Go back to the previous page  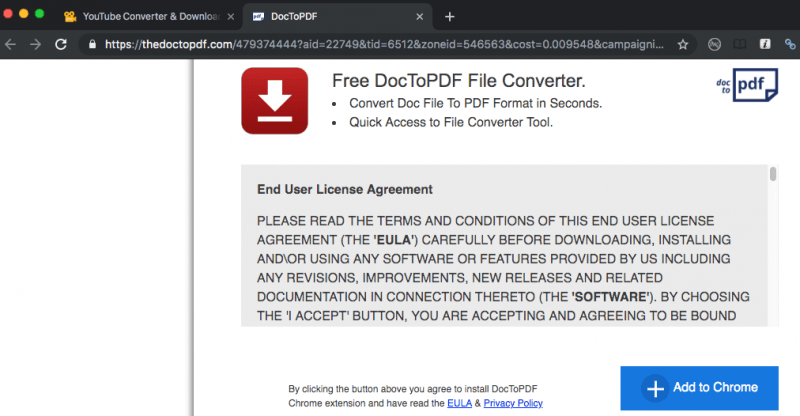coord(11,45)
